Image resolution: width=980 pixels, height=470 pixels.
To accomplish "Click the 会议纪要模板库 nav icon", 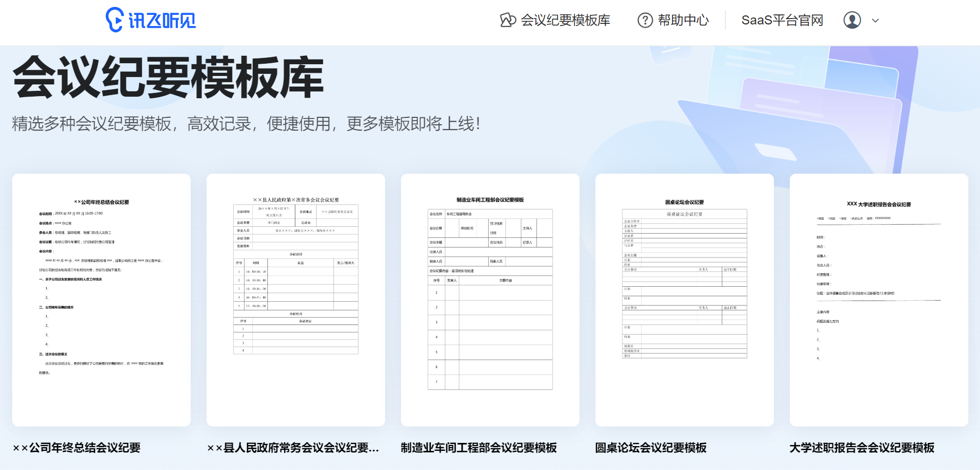I will (x=508, y=20).
